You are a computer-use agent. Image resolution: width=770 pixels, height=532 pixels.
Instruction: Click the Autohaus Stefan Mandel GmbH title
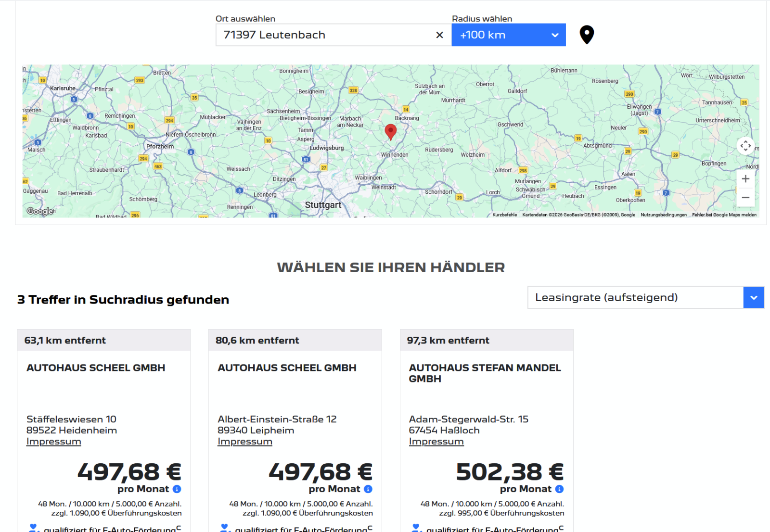(x=485, y=373)
